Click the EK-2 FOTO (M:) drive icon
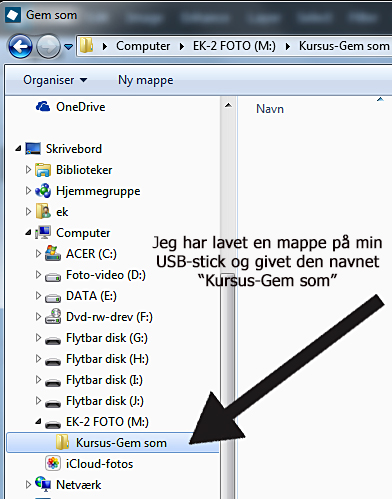 pos(53,424)
